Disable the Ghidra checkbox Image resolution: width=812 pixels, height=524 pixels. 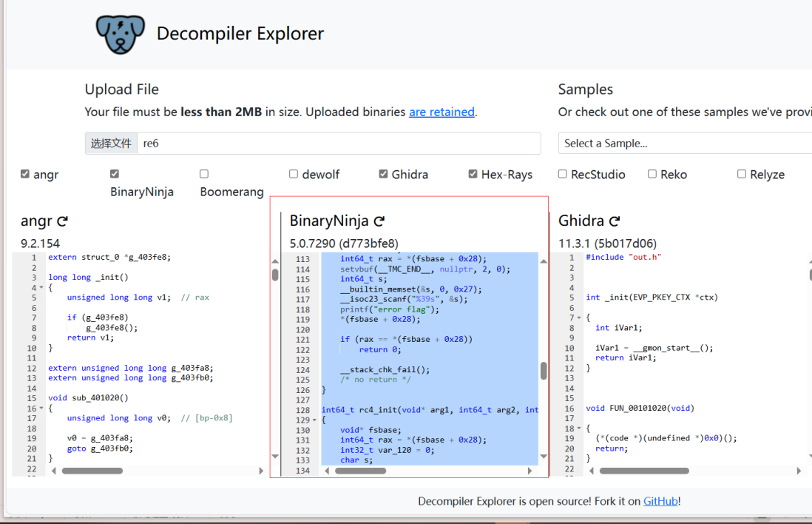pyautogui.click(x=383, y=174)
